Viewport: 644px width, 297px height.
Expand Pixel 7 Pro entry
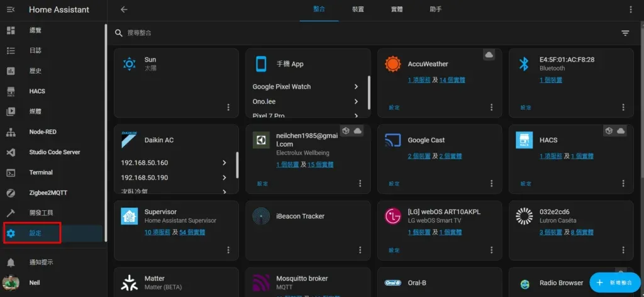click(306, 115)
